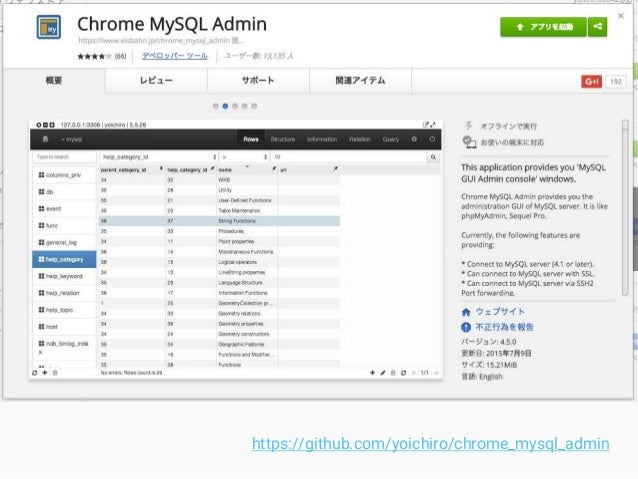638x479 pixels.
Task: Click the settings gear icon in the dark toolbar
Action: click(x=414, y=139)
